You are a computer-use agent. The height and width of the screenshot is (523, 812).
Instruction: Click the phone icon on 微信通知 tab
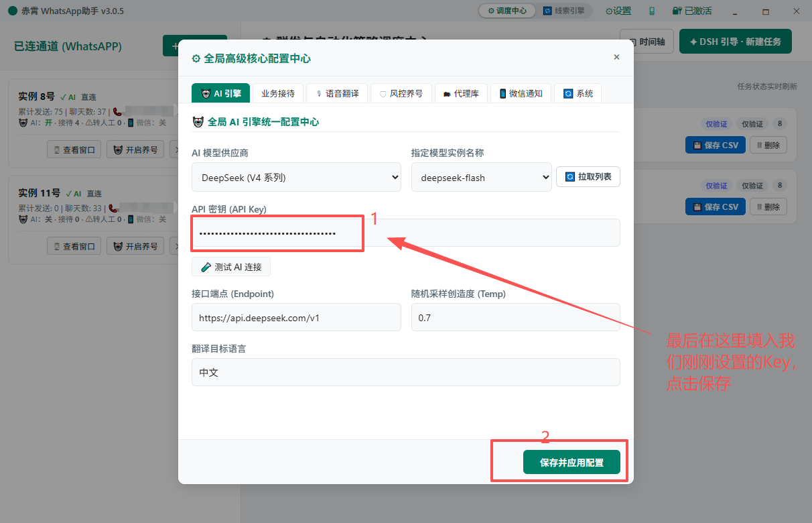click(x=502, y=93)
